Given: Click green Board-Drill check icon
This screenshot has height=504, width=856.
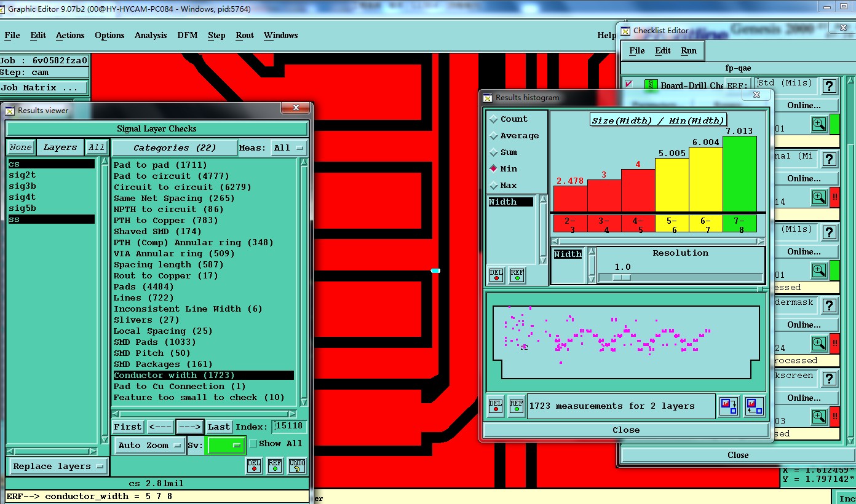Looking at the screenshot, I should 651,85.
